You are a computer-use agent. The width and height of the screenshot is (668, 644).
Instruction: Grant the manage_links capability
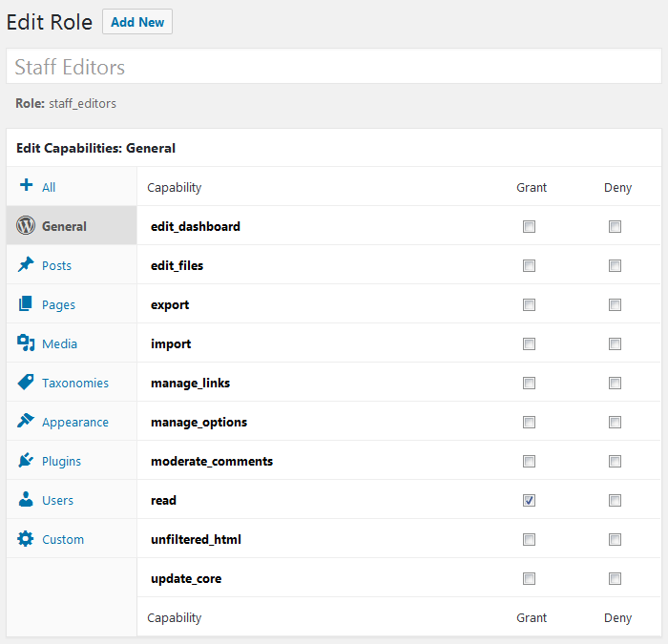[x=529, y=384]
